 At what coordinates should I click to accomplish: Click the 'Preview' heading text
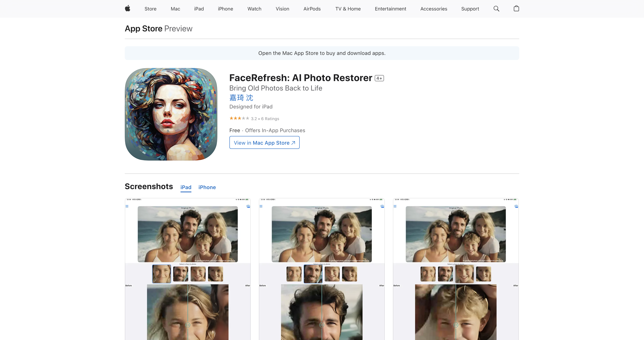click(x=178, y=29)
